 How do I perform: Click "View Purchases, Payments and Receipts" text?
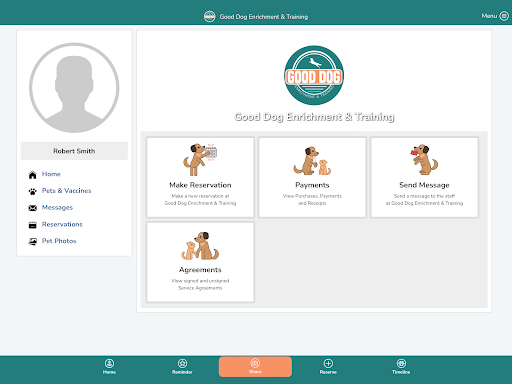pos(312,199)
